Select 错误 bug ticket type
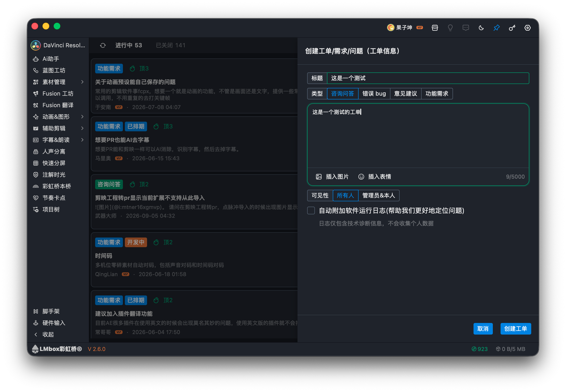The height and width of the screenshot is (392, 566). coord(374,94)
